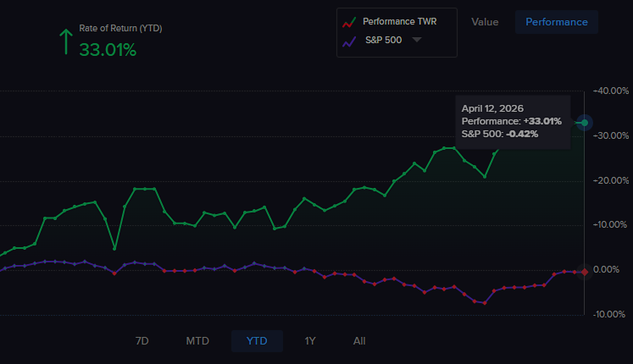Toggle the Performance TWR series visibility

399,21
